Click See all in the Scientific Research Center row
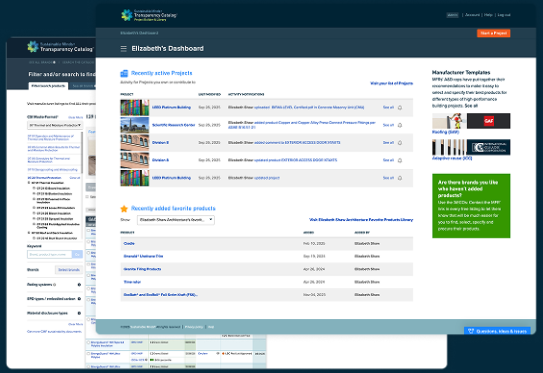This screenshot has width=543, height=373. tap(388, 125)
